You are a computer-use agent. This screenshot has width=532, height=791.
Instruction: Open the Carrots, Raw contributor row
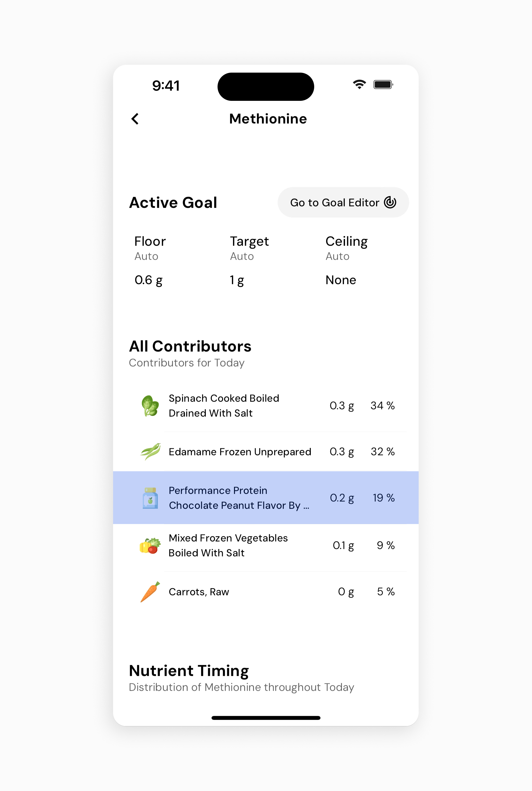(x=199, y=592)
